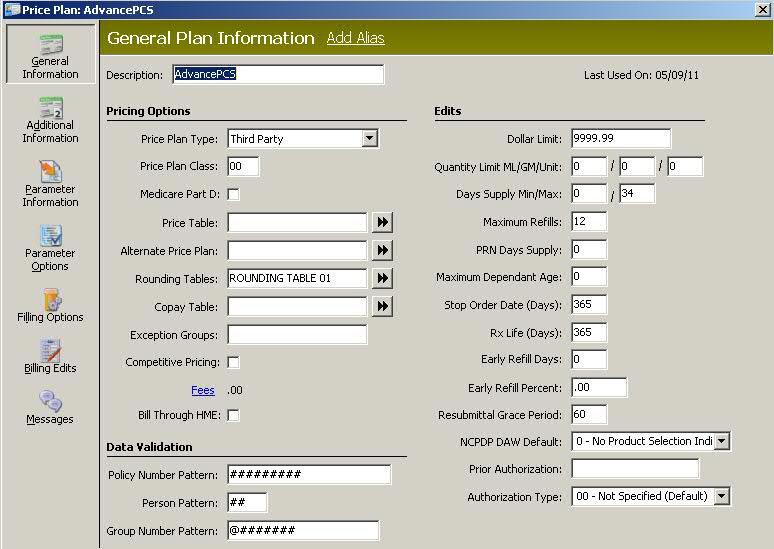Expand the Authorization Type dropdown
774x549 pixels.
(722, 496)
